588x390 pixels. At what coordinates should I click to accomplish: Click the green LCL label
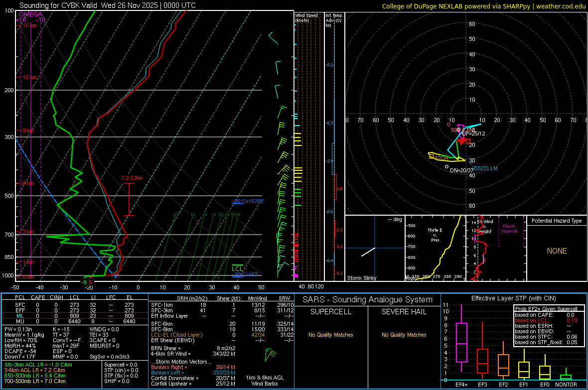click(x=237, y=268)
